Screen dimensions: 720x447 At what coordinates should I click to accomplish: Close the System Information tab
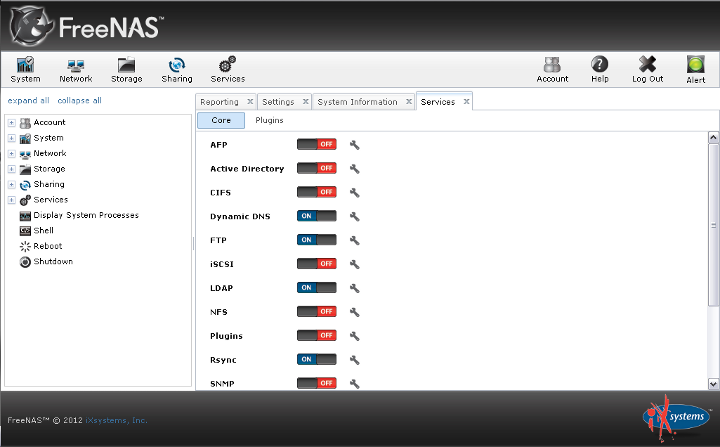pos(409,102)
